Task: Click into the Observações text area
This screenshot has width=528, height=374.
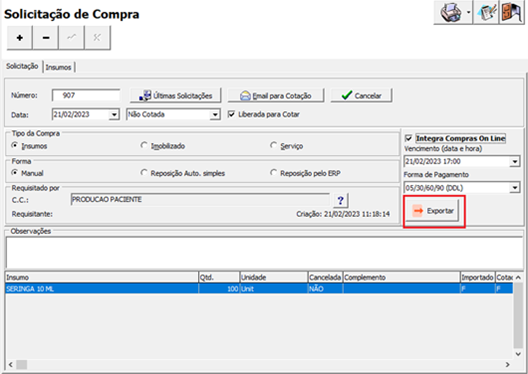Action: 264,252
